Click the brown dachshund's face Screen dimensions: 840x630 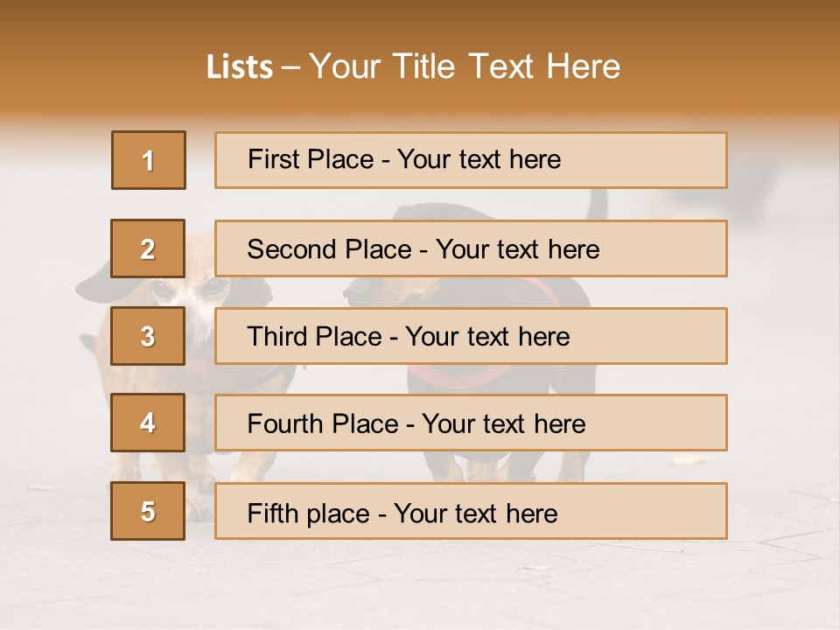[182, 295]
